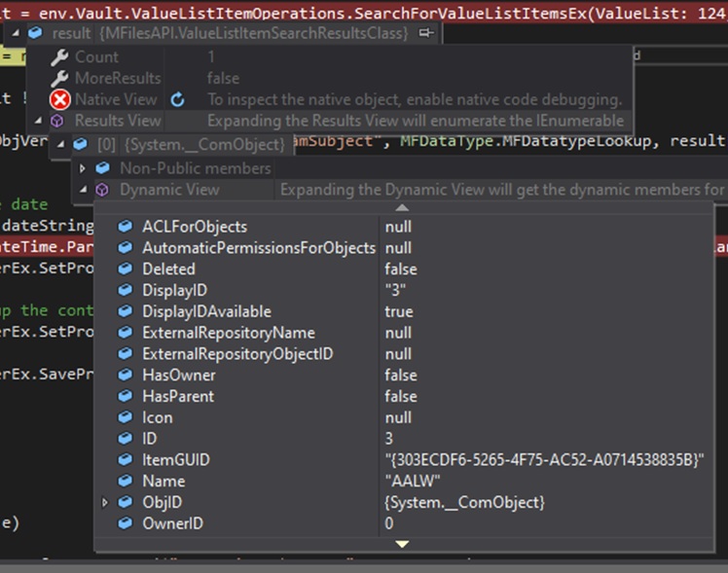This screenshot has width=728, height=573.
Task: Click the Dynamic View purple icon
Action: [102, 190]
